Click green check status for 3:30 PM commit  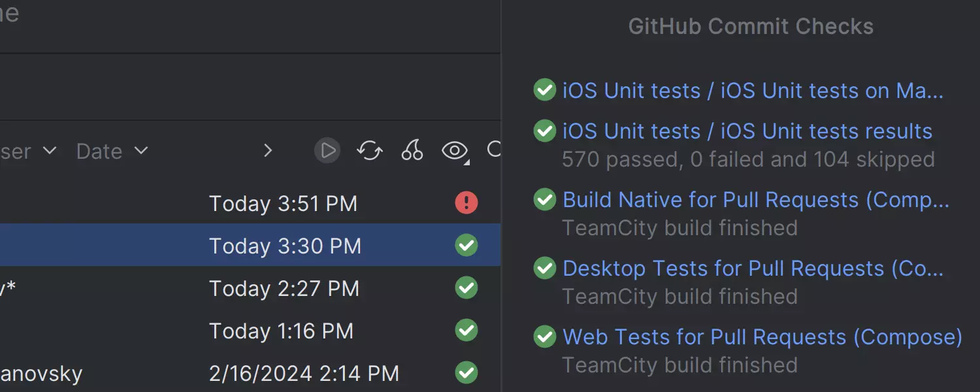[x=466, y=246]
